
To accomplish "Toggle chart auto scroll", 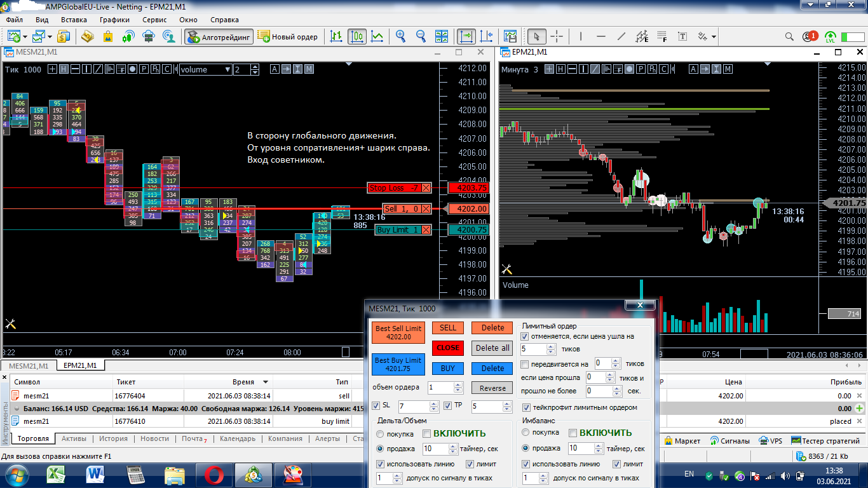I will pyautogui.click(x=467, y=36).
